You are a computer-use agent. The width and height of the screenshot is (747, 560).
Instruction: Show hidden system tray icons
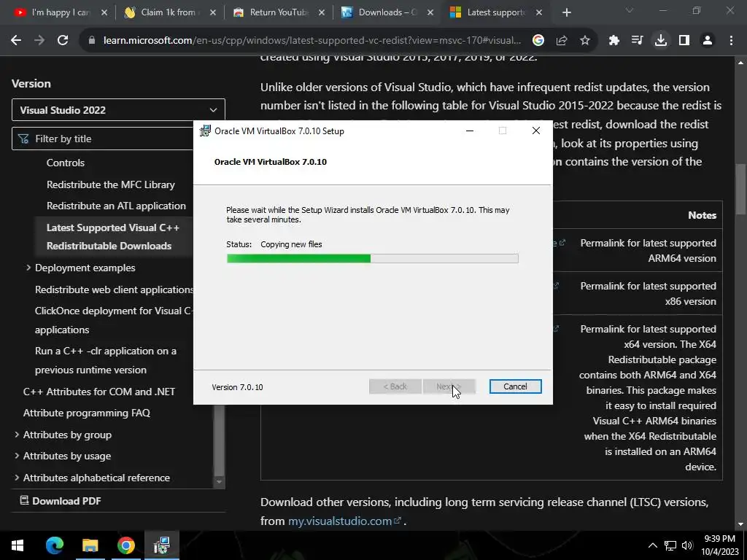coord(653,545)
